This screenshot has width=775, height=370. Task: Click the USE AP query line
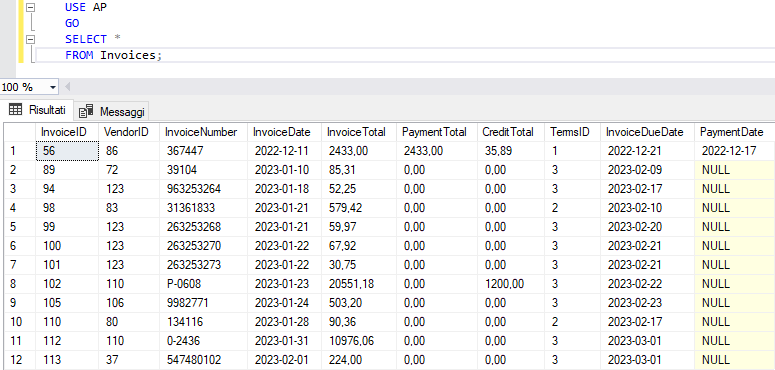(86, 7)
